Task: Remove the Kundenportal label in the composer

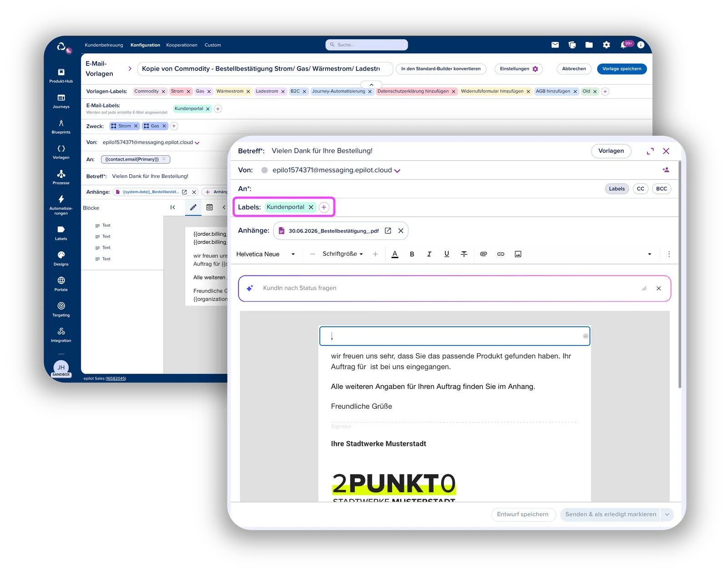Action: [x=311, y=207]
